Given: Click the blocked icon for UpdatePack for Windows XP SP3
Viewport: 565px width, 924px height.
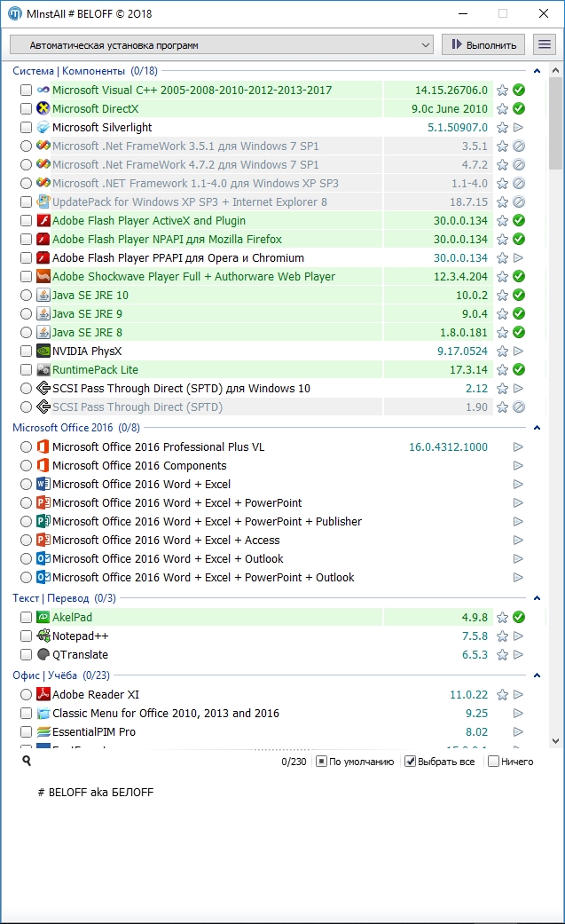Looking at the screenshot, I should click(519, 202).
